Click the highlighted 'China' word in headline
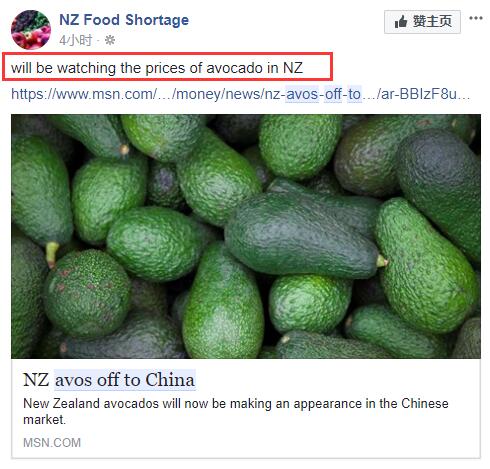 (170, 380)
